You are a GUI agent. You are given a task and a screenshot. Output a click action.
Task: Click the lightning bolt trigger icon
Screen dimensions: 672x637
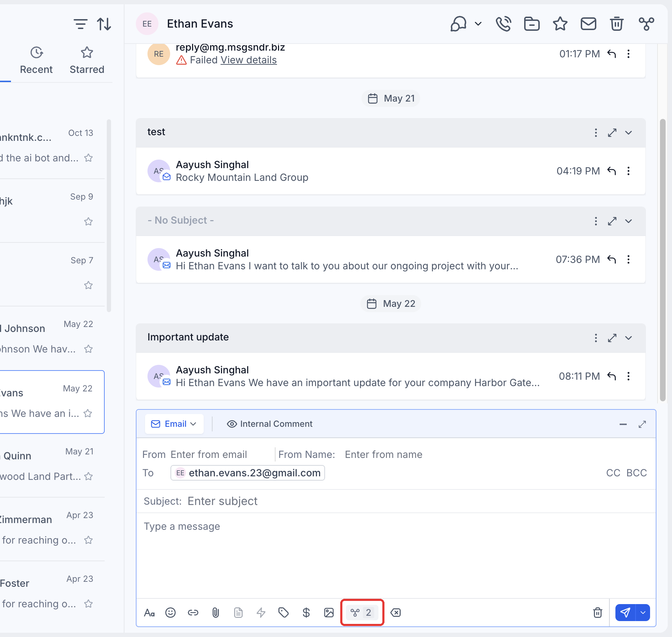[261, 613]
